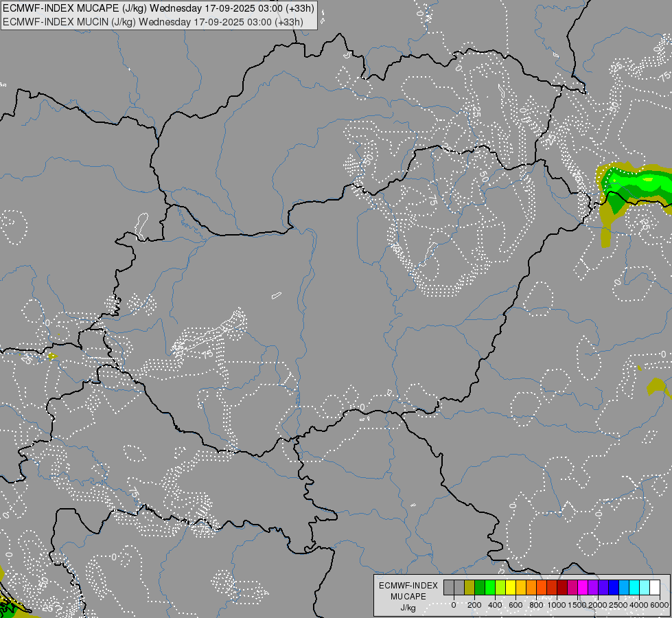The image size is (672, 618).
Task: Click the bright green MUCAPE area in the northeast
Action: (x=638, y=182)
